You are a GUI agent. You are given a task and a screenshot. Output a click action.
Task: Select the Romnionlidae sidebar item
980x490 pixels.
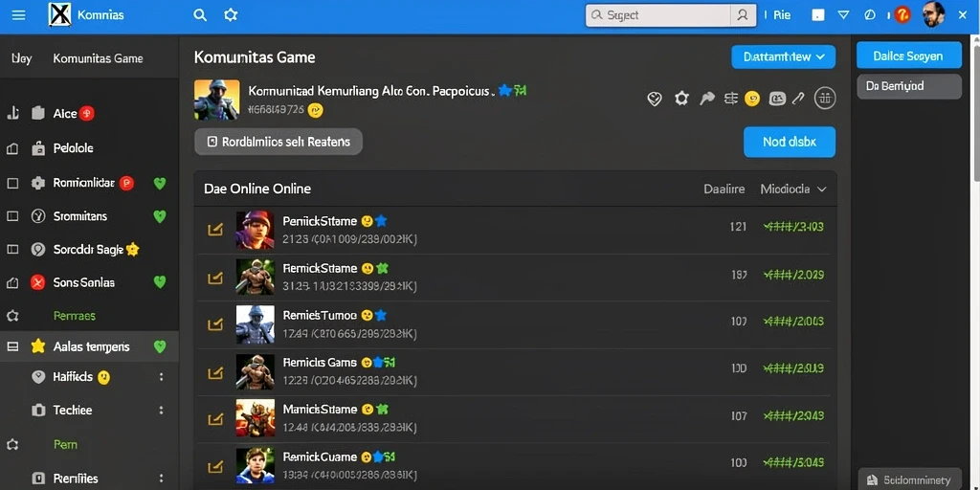pyautogui.click(x=84, y=183)
